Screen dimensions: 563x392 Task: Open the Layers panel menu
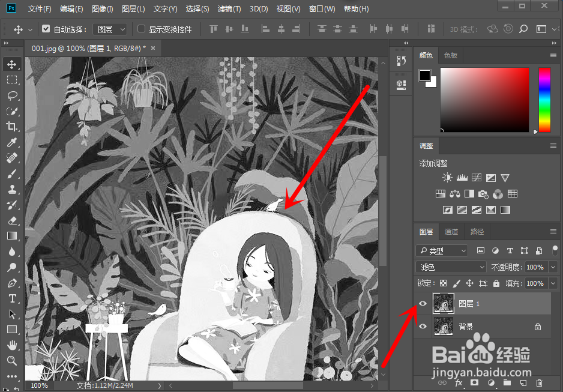pos(553,232)
